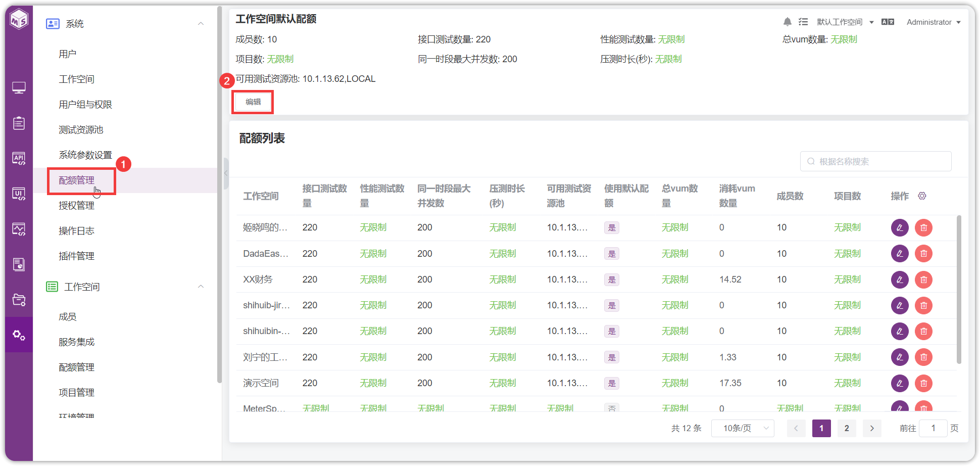This screenshot has height=466, width=980.
Task: Open the 10条/页 page size dropdown
Action: pos(743,428)
